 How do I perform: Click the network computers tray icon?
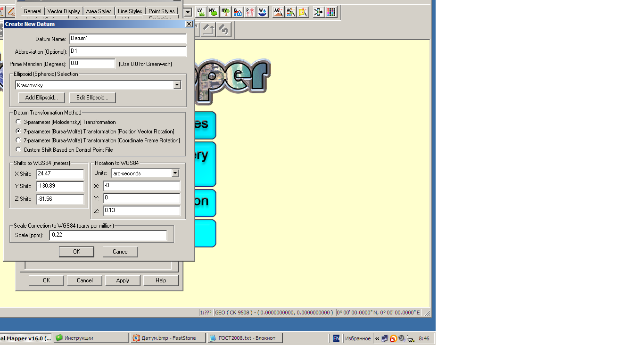[x=385, y=338]
